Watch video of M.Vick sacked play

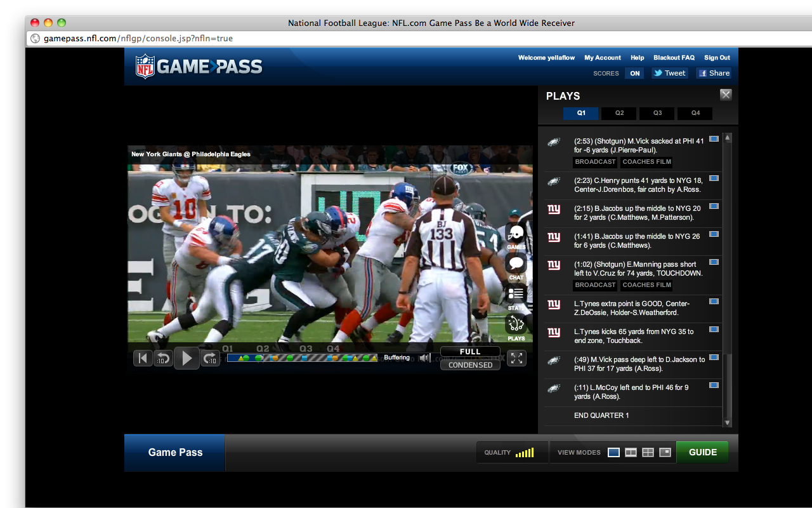[x=714, y=139]
